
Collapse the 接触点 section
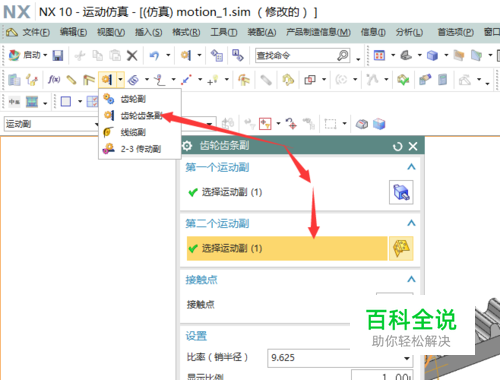pyautogui.click(x=411, y=279)
